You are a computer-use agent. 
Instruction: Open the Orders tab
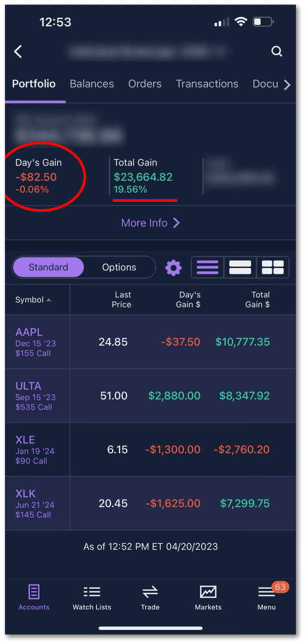point(145,84)
